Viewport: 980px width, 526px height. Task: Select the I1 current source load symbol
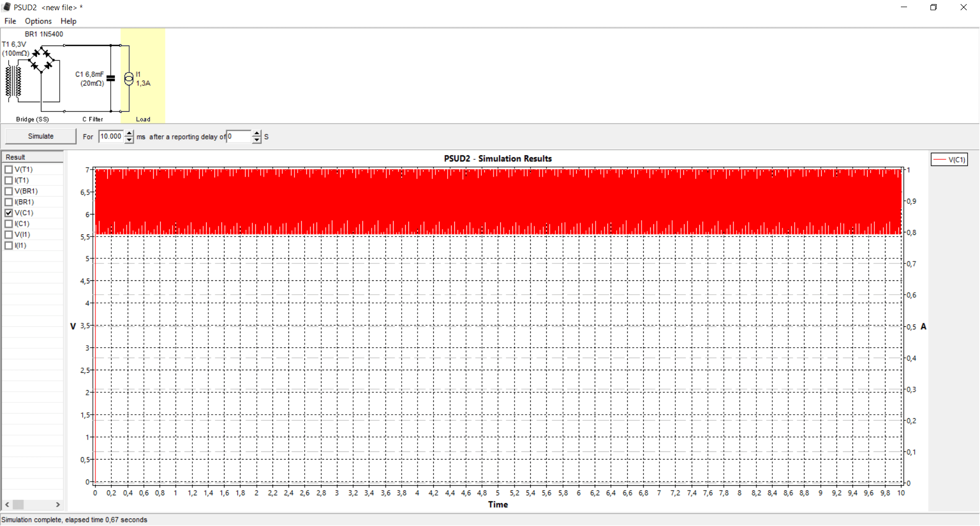[x=129, y=79]
